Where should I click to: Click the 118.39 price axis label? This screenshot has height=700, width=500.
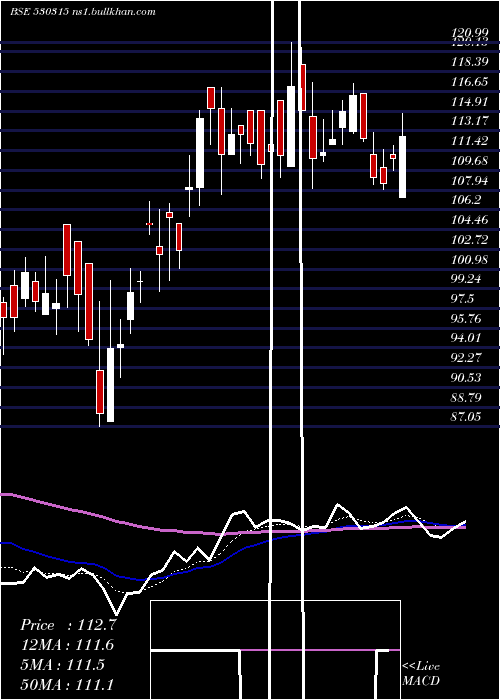point(469,62)
